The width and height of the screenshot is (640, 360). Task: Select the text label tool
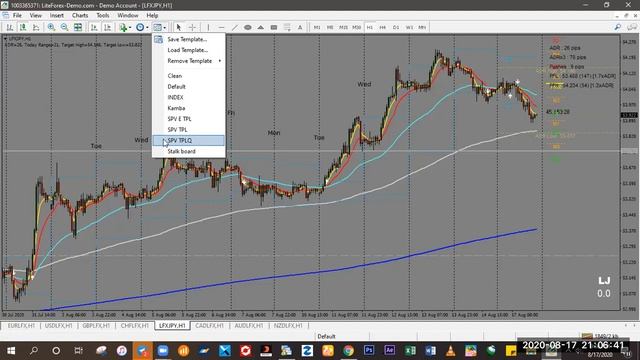tap(300, 27)
